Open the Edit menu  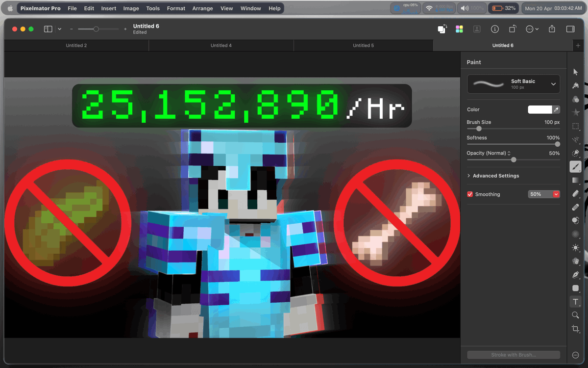(x=89, y=8)
